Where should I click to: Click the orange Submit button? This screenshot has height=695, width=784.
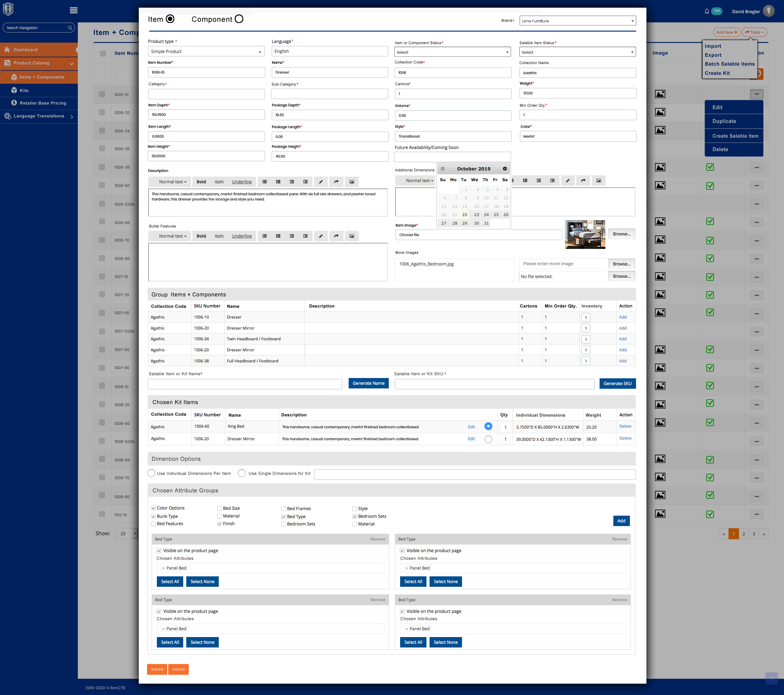tap(157, 669)
